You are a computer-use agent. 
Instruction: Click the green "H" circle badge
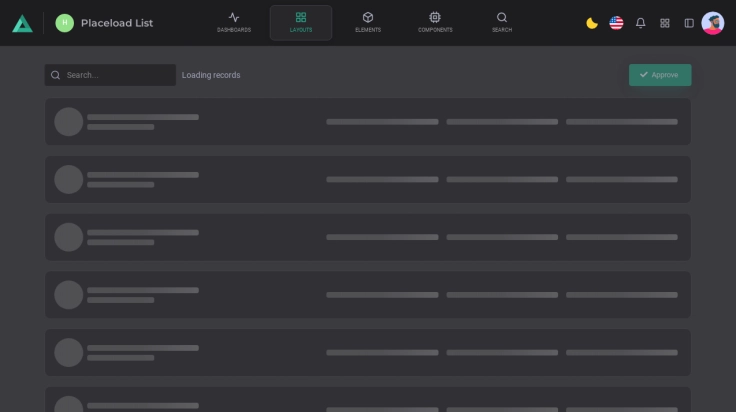point(65,23)
